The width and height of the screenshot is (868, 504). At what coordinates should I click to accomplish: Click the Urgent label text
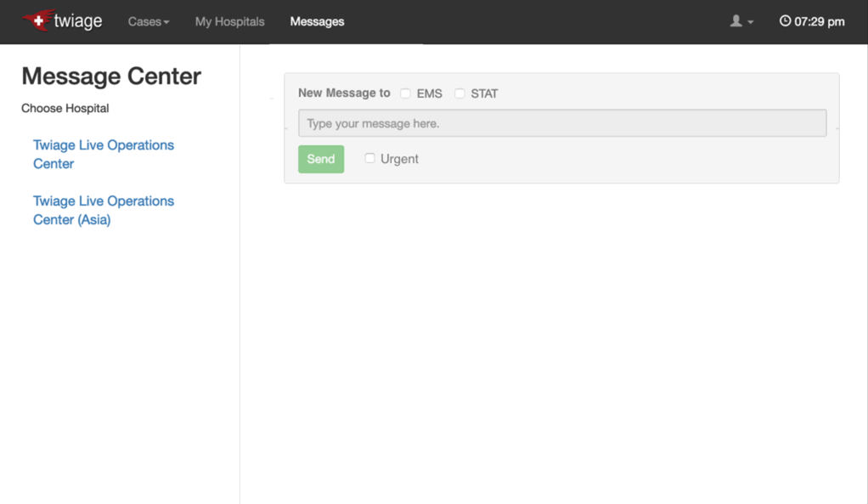[x=399, y=159]
